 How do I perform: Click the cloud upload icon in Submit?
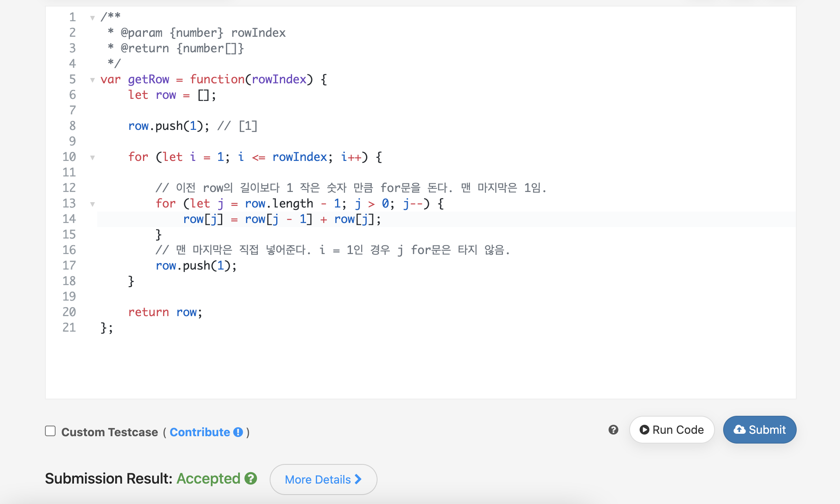click(x=739, y=430)
